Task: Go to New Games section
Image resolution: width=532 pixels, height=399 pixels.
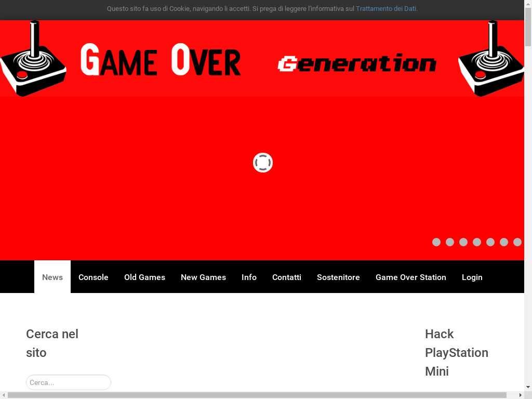Action: 203,277
